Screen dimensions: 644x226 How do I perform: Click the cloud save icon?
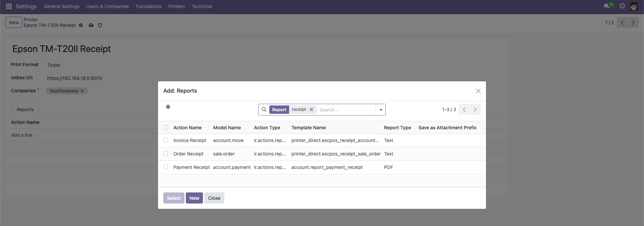pos(91,25)
